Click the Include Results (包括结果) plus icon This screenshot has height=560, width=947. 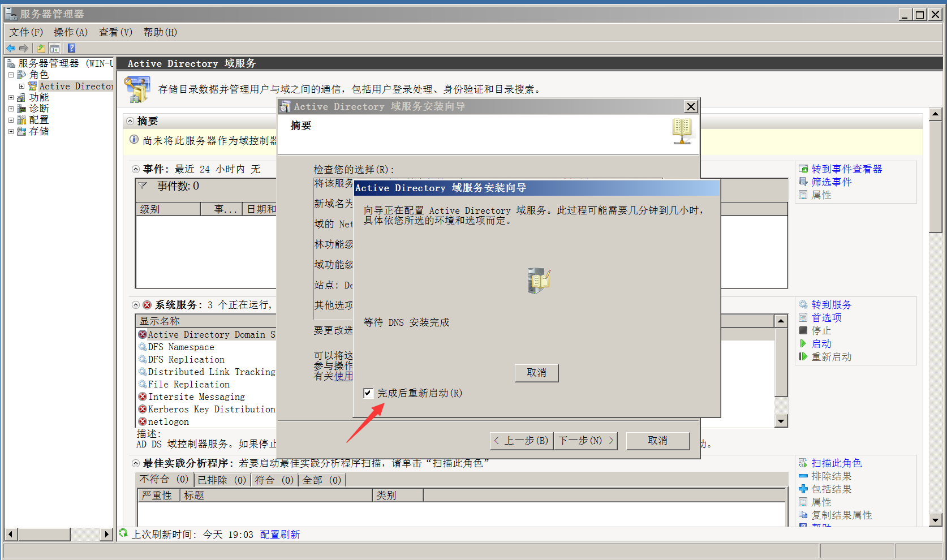click(803, 489)
